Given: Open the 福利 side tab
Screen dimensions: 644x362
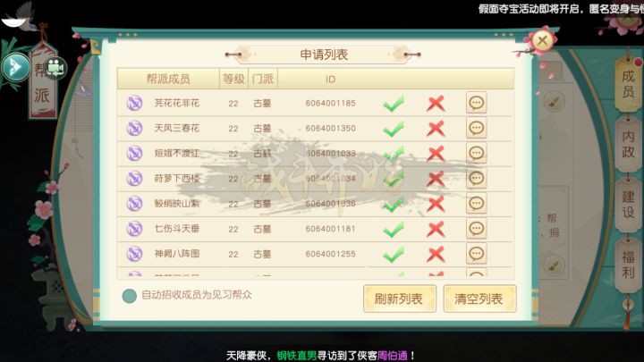Looking at the screenshot, I should point(628,265).
